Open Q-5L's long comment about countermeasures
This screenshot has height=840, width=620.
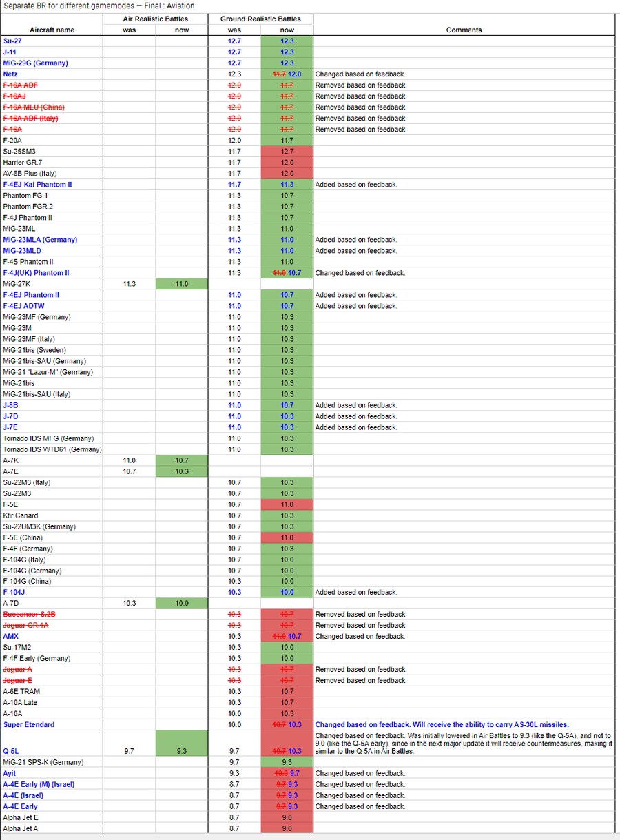tap(464, 744)
